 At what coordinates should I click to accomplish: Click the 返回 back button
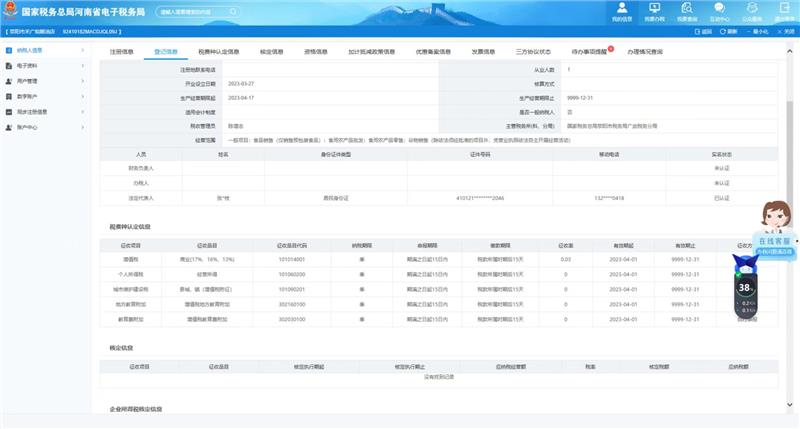pyautogui.click(x=703, y=32)
